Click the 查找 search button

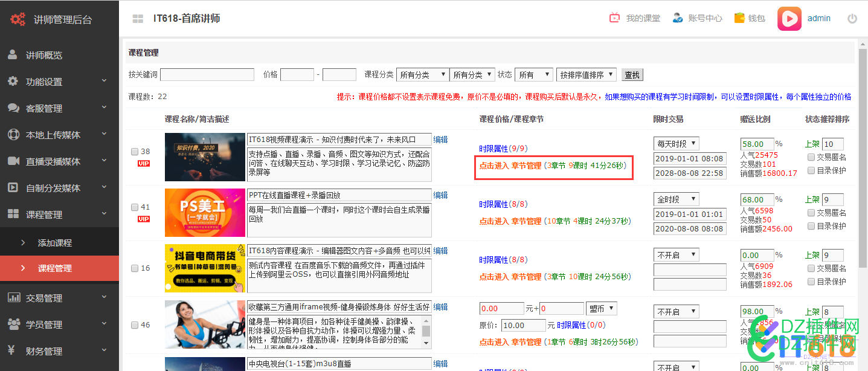632,74
